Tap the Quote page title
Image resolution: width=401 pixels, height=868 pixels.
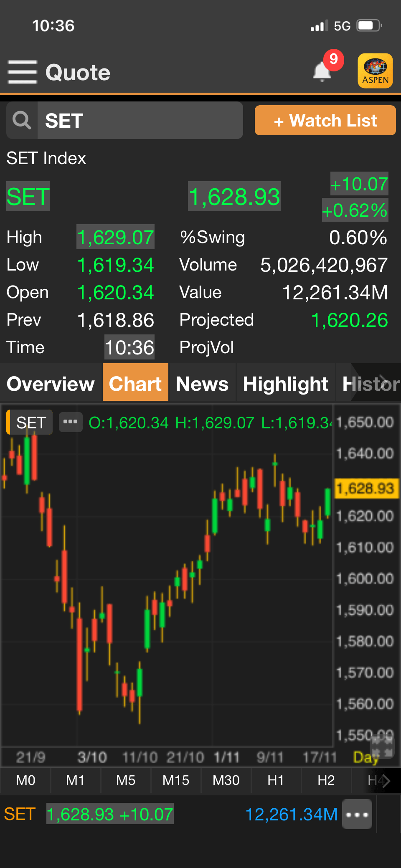78,72
